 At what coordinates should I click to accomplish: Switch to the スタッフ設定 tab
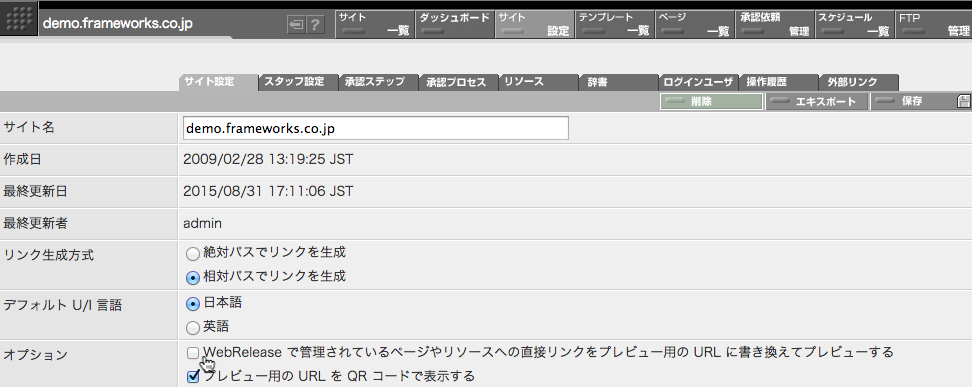click(298, 82)
